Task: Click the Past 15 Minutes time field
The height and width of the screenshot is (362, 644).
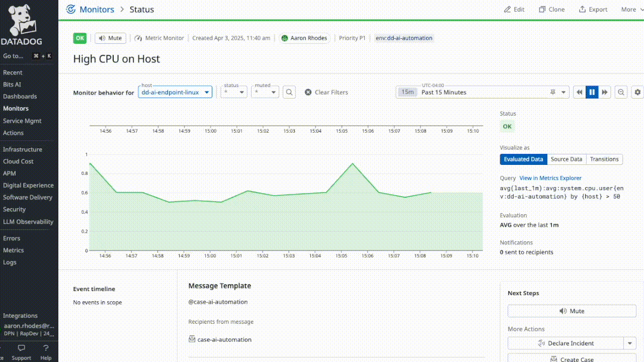Action: pos(483,93)
